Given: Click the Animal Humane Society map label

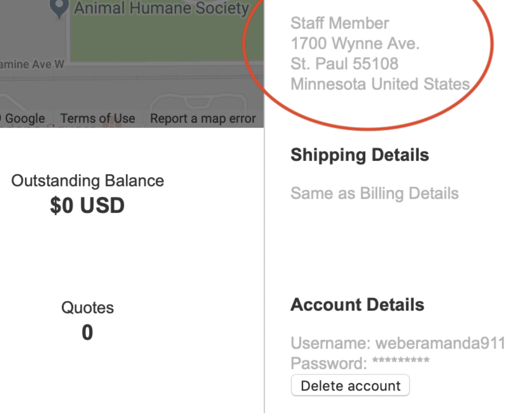Looking at the screenshot, I should 162,8.
